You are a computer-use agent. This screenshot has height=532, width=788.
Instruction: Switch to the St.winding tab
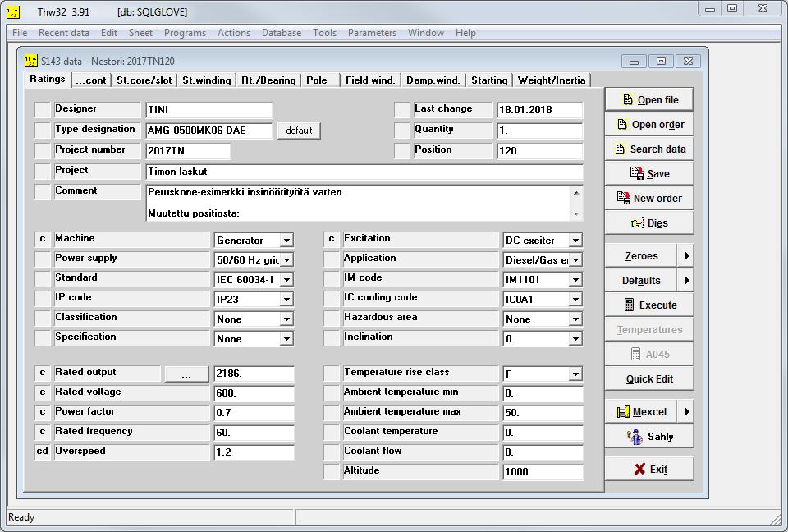coord(207,80)
